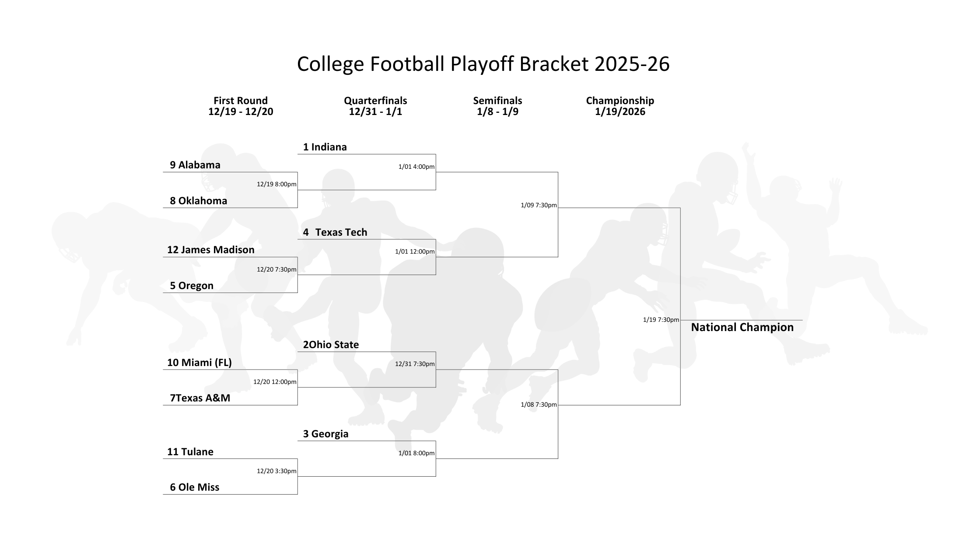
Task: Click the 11 Tulane team label
Action: point(190,452)
